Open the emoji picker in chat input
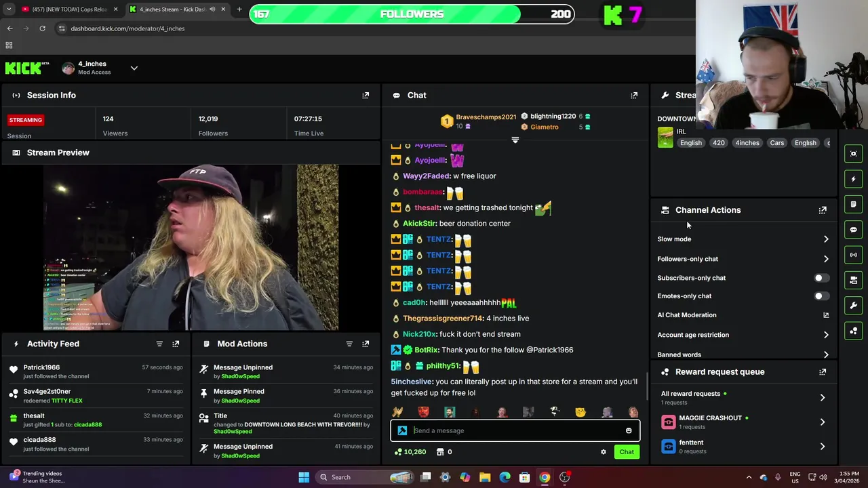 629,430
